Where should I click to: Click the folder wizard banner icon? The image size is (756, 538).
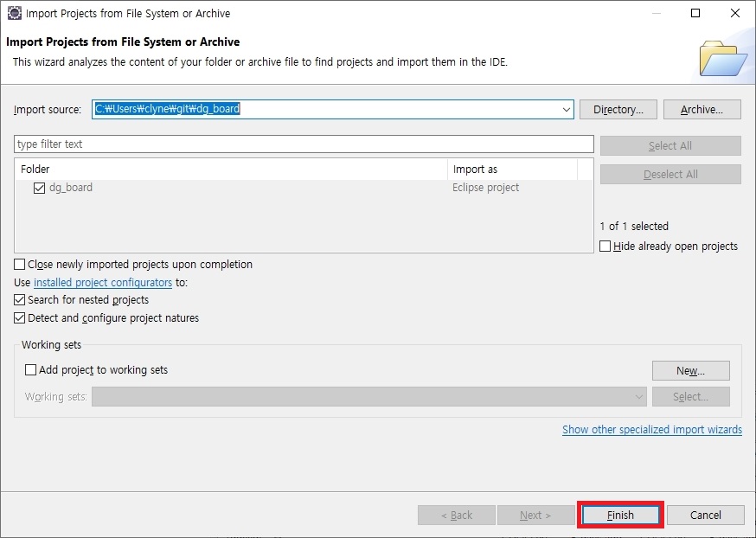(x=723, y=59)
